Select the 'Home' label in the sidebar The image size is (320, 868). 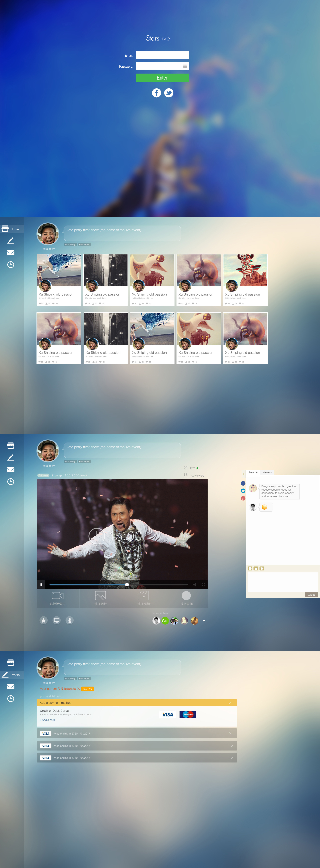pyautogui.click(x=14, y=229)
